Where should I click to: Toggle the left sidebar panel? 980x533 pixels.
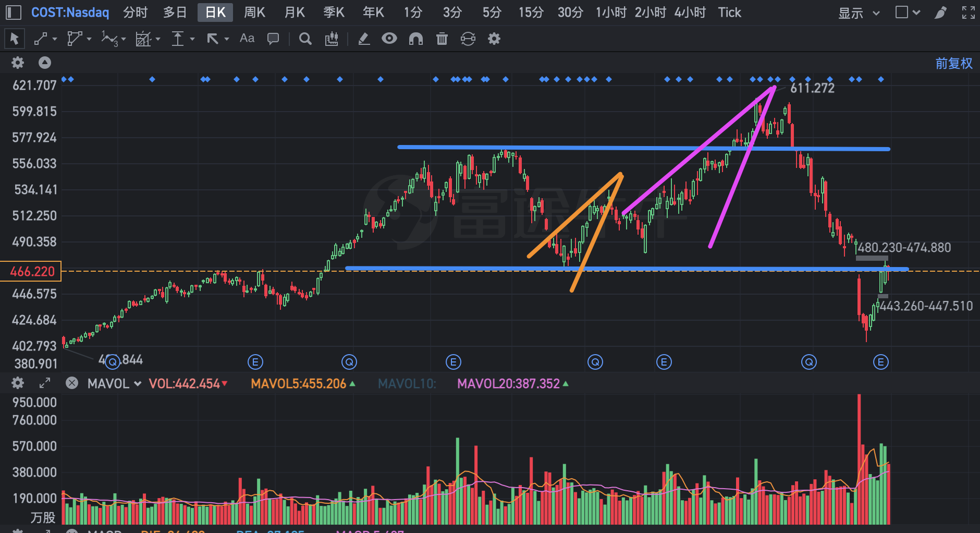(14, 11)
